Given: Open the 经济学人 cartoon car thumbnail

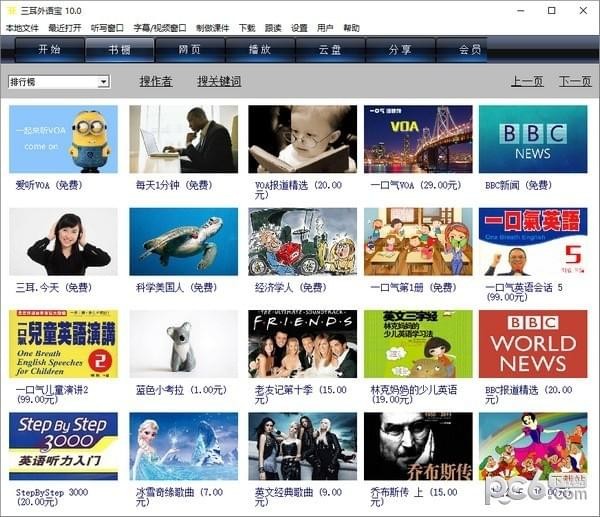Looking at the screenshot, I should pyautogui.click(x=302, y=242).
